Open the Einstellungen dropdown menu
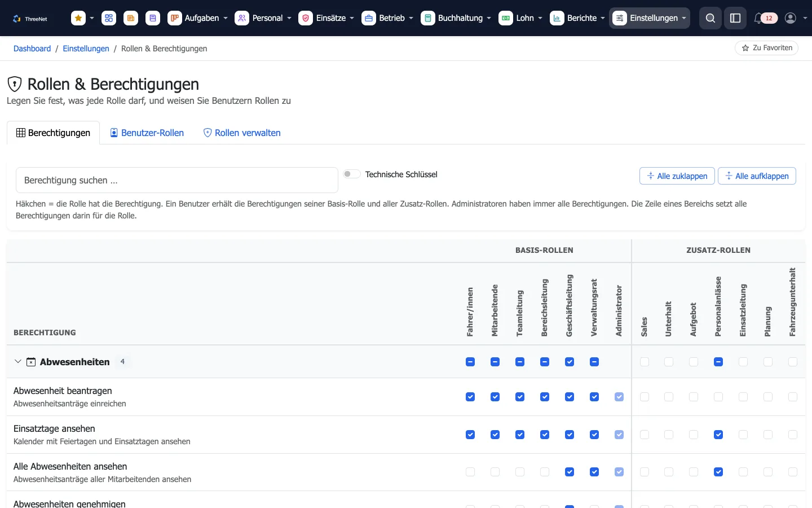The image size is (812, 508). [650, 18]
